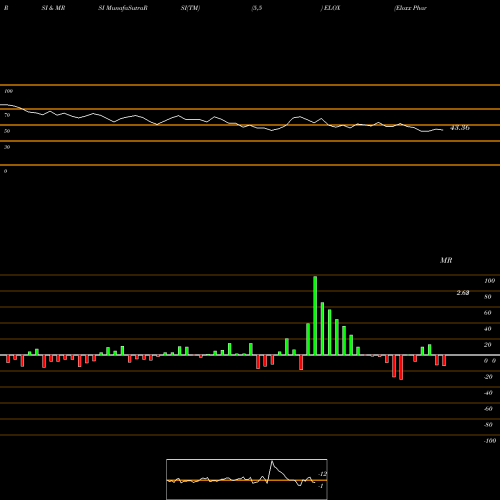This screenshot has width=500, height=500.
Task: Click the end point of RSI line
Action: click(443, 130)
